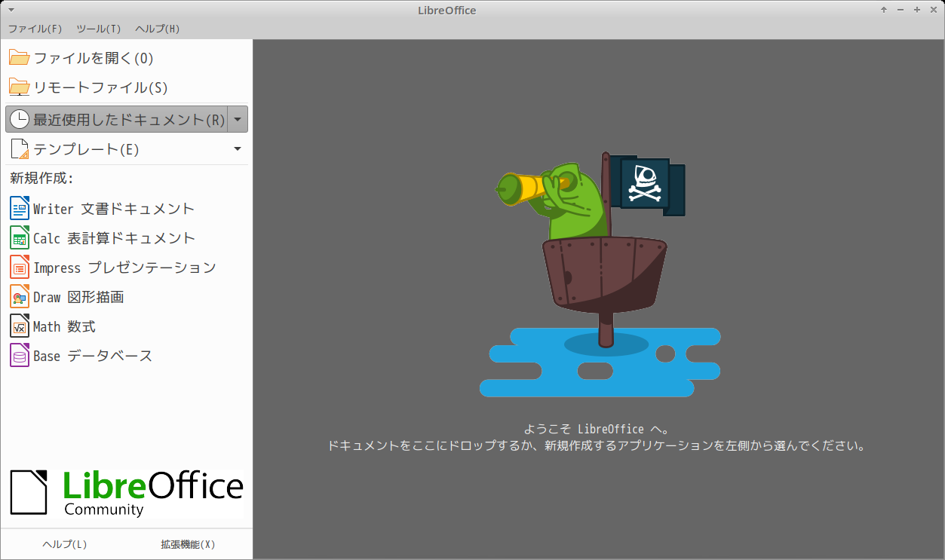
Task: Click the Impress presentation icon
Action: click(20, 267)
